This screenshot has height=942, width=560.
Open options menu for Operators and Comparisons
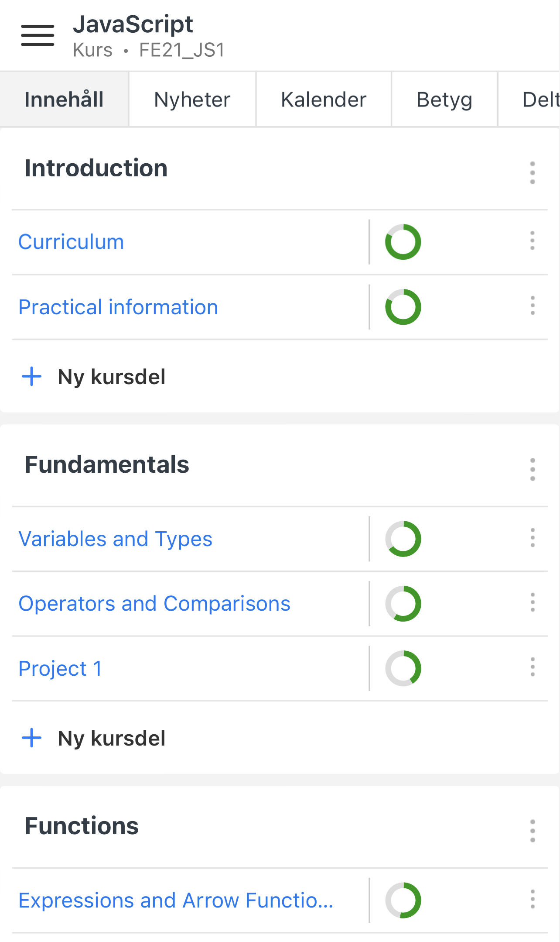click(x=532, y=602)
